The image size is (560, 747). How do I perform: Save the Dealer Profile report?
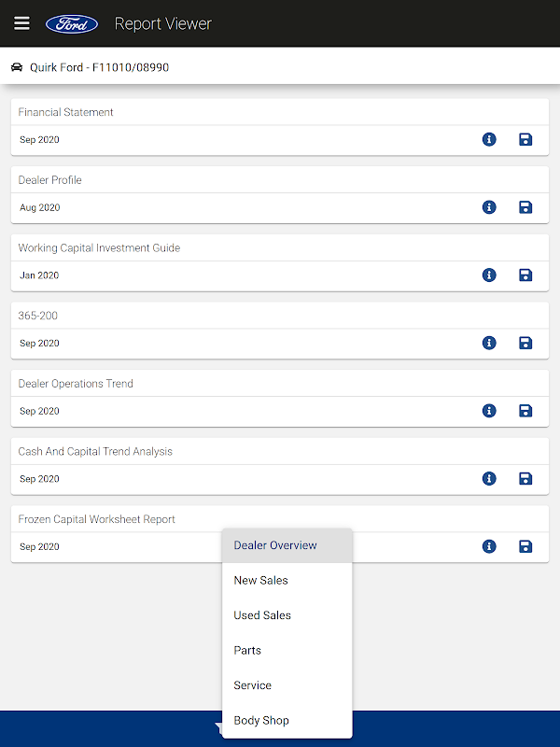(525, 207)
